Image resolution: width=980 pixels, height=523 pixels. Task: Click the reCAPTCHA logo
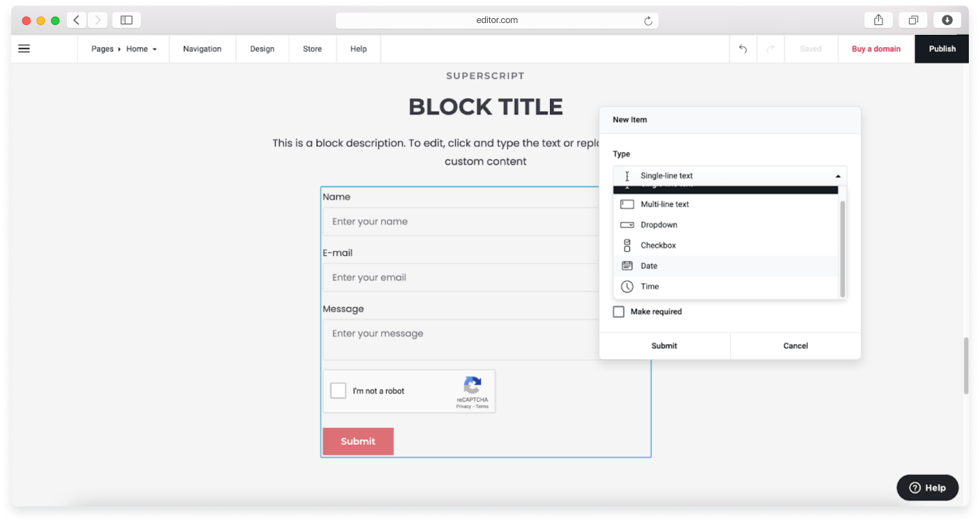pos(473,386)
